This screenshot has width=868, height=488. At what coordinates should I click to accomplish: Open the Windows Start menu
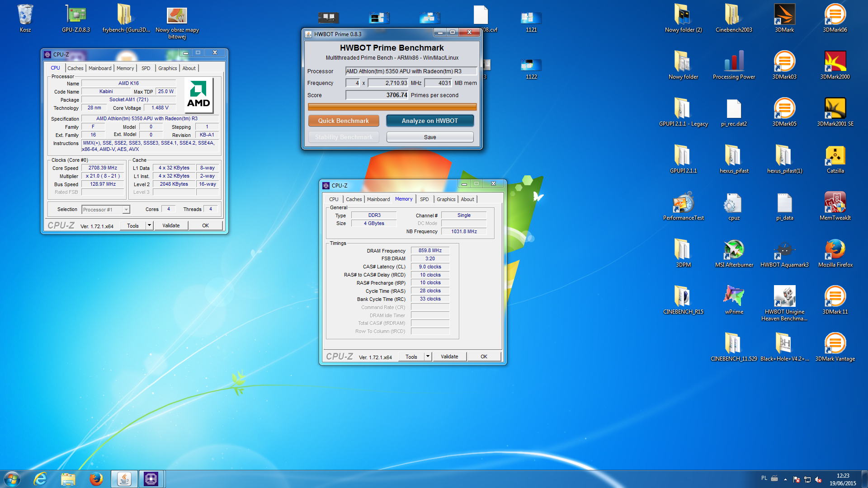12,479
